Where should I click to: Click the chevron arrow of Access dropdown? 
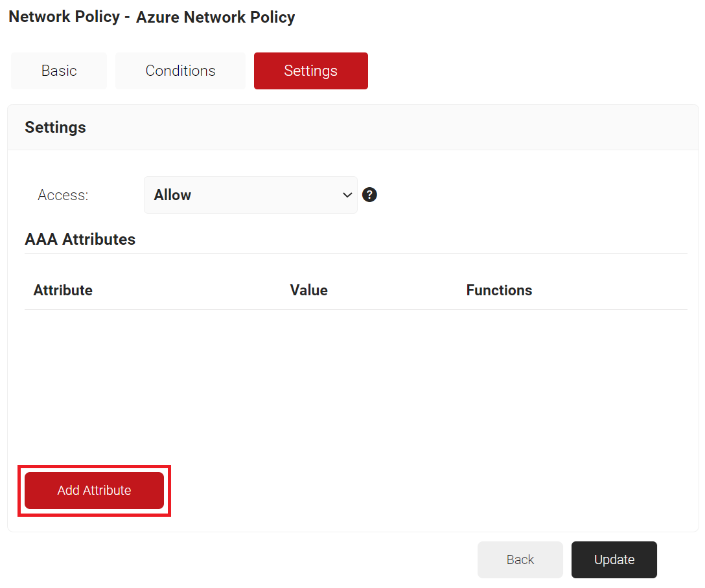pyautogui.click(x=347, y=195)
